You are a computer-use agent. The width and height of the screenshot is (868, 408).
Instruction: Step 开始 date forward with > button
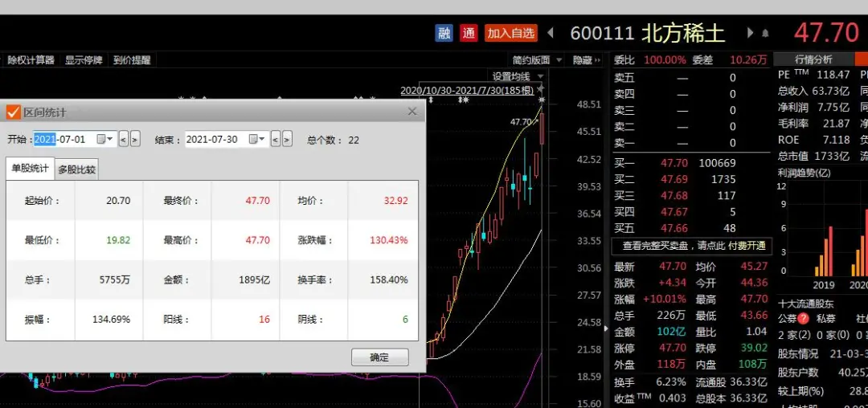(135, 139)
